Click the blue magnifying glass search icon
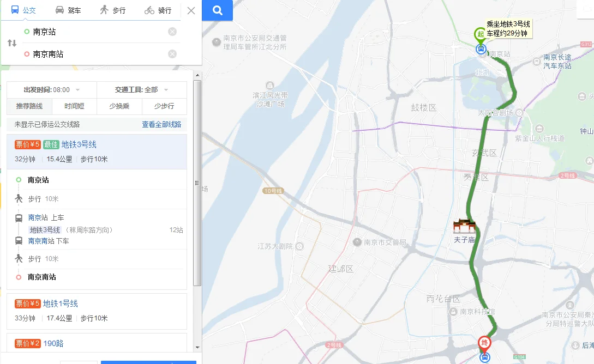594x364 pixels. pyautogui.click(x=217, y=10)
